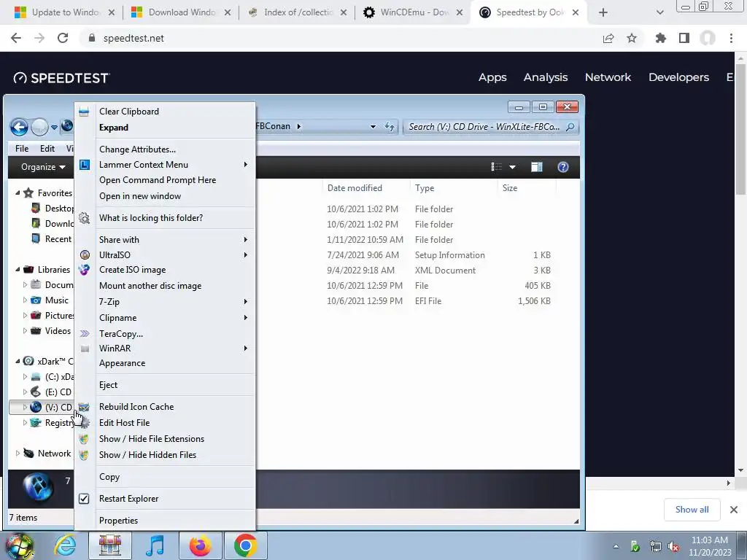This screenshot has height=560, width=747.
Task: Open the Speedtest Network link
Action: click(608, 77)
